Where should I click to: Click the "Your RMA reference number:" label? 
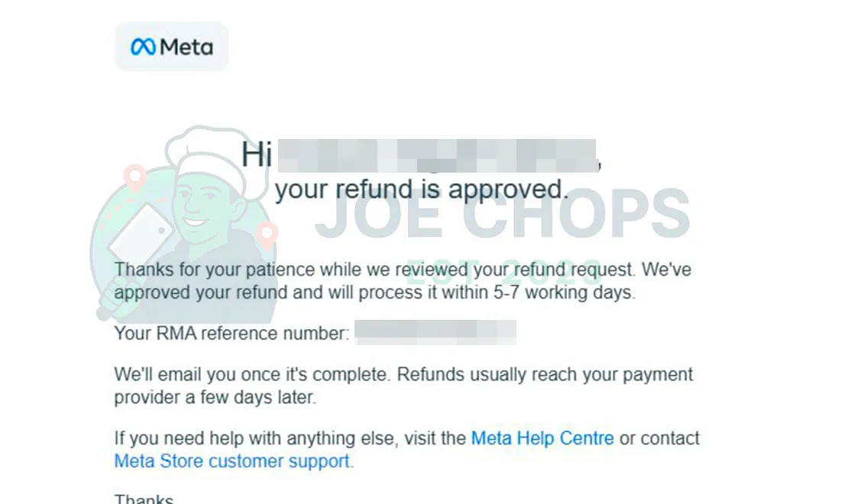click(231, 333)
